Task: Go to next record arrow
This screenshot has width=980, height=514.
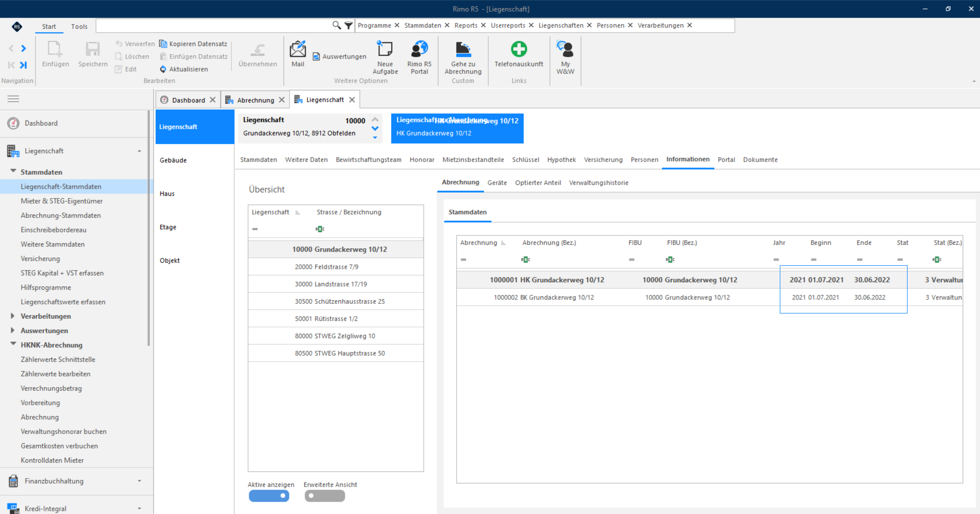Action: (x=24, y=48)
